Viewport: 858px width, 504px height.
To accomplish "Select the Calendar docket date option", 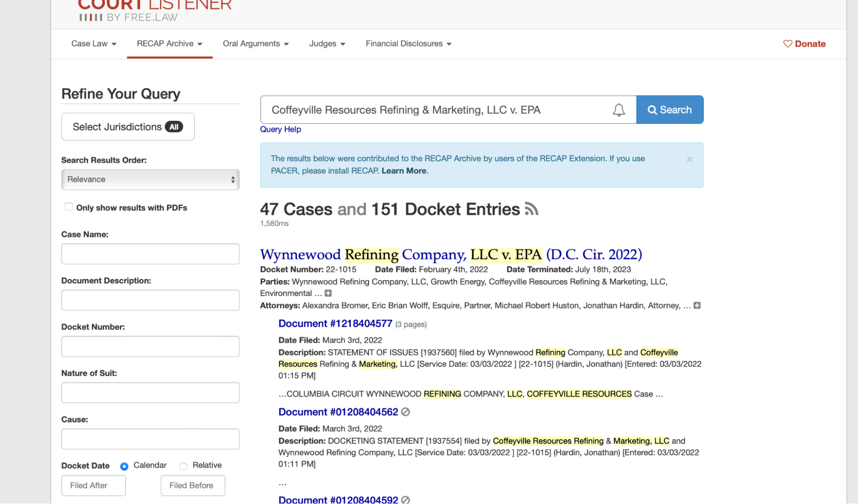I will coord(124,466).
